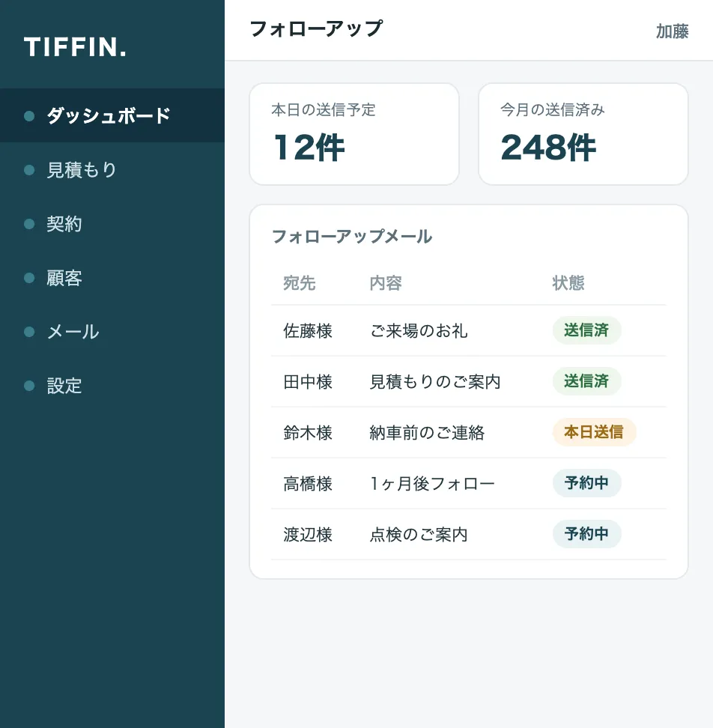Click the 送信済 badge for 佐藤様

(586, 330)
